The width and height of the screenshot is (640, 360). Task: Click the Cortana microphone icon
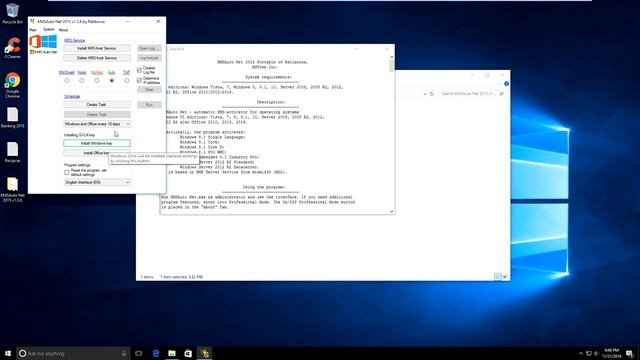(x=124, y=353)
